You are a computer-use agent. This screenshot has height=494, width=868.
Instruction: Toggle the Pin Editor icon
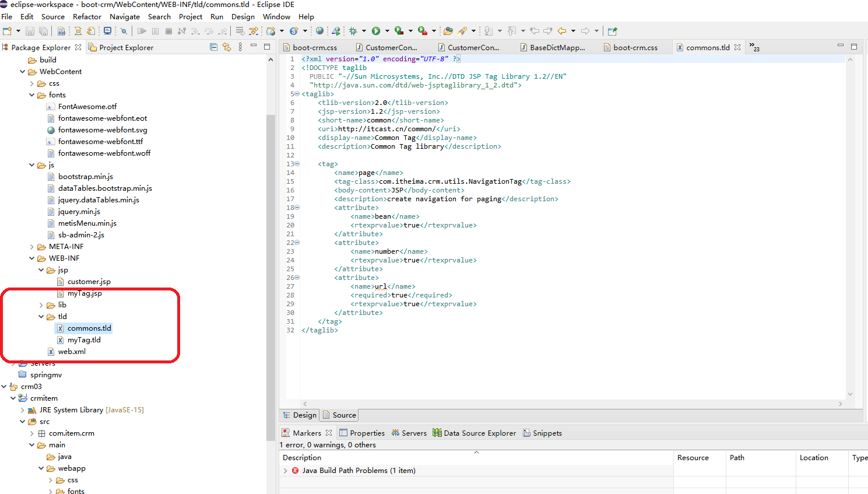pos(612,31)
